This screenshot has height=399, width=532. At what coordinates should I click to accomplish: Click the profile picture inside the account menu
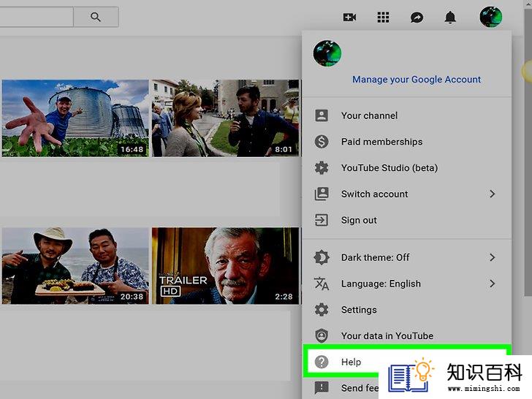click(327, 53)
